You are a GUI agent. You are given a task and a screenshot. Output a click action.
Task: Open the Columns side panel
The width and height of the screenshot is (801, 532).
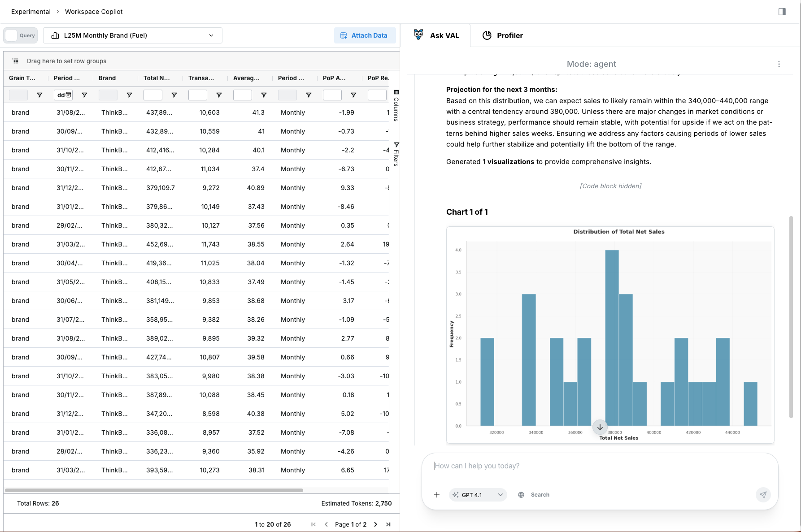click(x=396, y=106)
